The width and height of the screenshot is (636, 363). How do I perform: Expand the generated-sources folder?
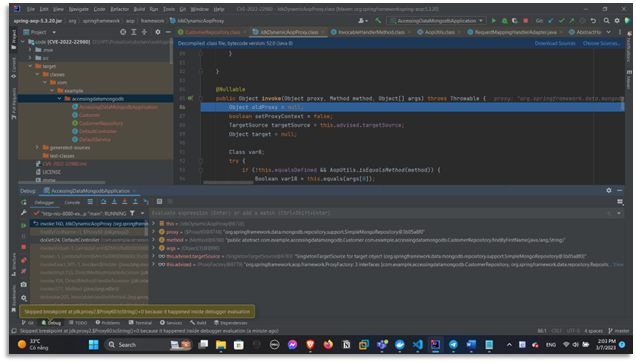pyautogui.click(x=37, y=147)
